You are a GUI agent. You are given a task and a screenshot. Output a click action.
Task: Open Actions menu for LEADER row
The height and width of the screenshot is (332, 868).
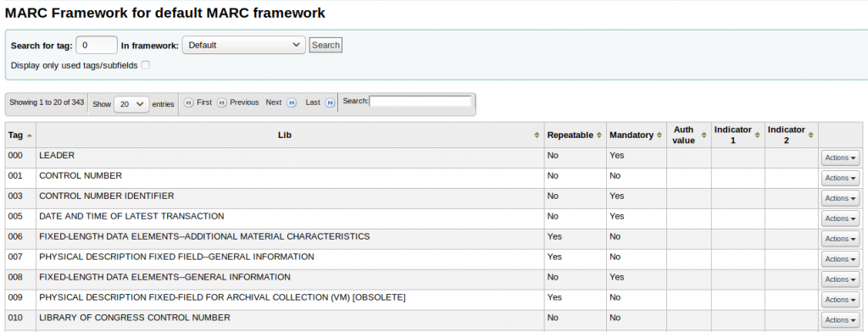pyautogui.click(x=840, y=158)
